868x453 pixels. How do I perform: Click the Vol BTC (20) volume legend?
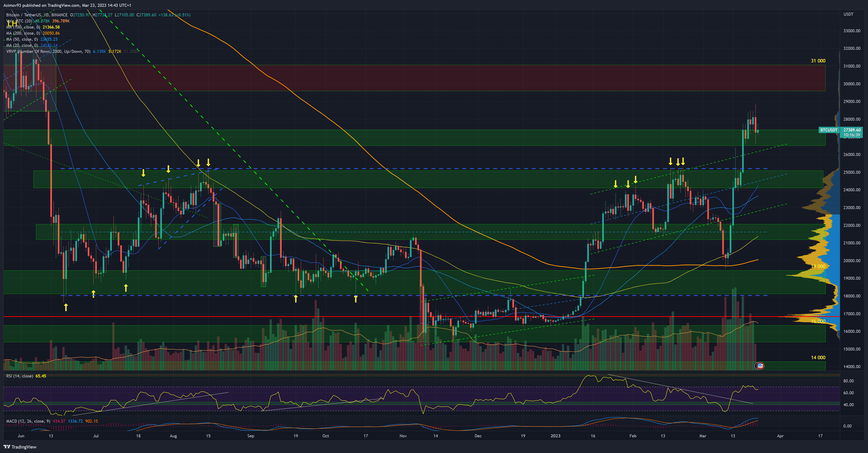(19, 21)
